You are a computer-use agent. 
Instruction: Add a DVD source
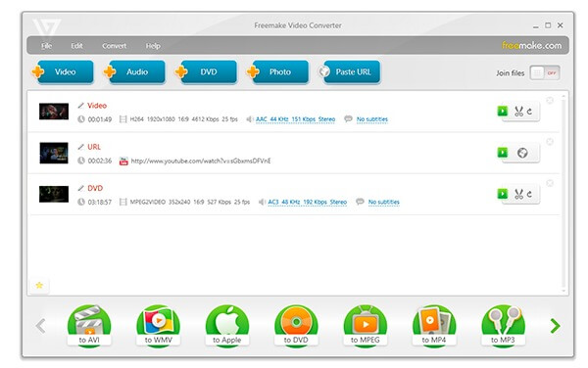coord(206,71)
